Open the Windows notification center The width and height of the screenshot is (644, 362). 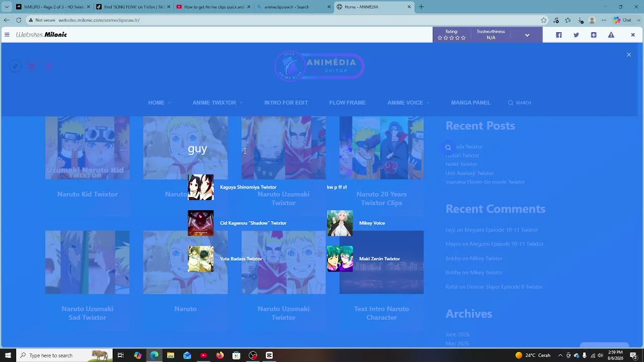634,355
